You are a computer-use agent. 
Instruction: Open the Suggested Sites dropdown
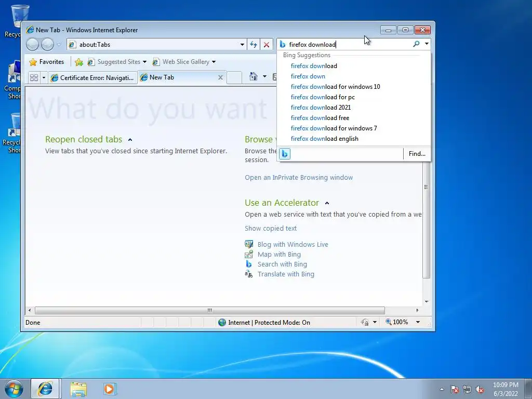[x=117, y=62]
